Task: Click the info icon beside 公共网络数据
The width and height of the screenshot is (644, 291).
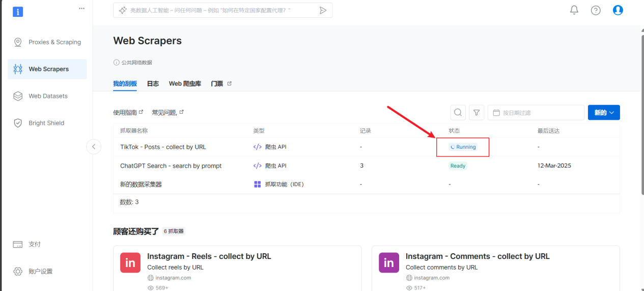Action: (x=116, y=62)
